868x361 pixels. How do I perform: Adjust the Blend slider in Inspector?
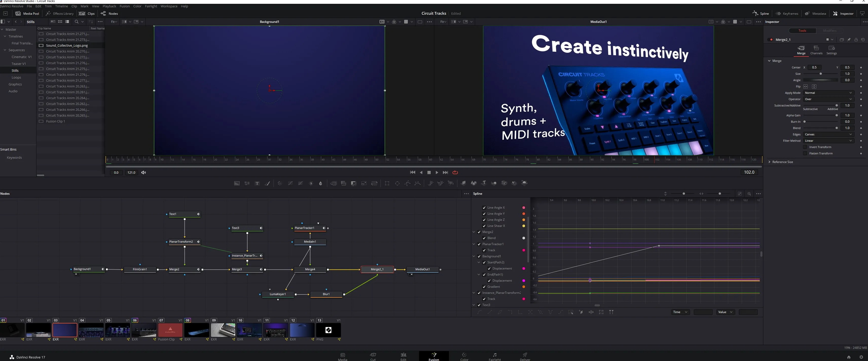[x=821, y=128]
